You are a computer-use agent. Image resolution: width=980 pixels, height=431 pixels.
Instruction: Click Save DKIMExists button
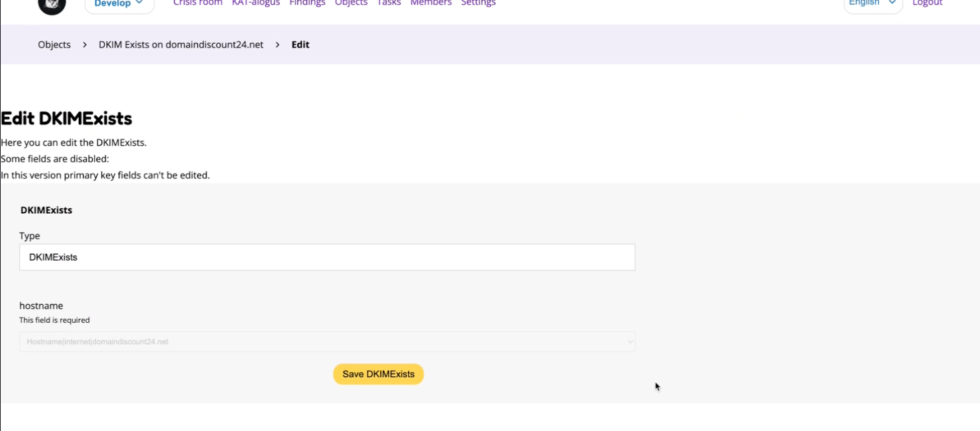tap(378, 374)
